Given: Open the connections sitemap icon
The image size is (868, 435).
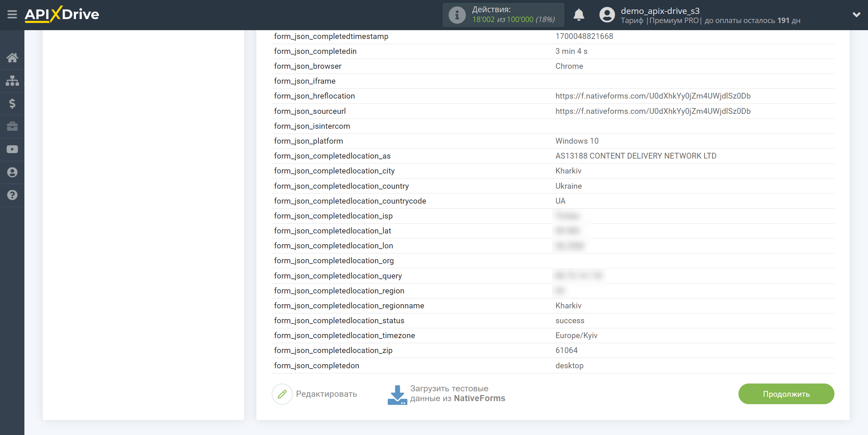Looking at the screenshot, I should (12, 81).
